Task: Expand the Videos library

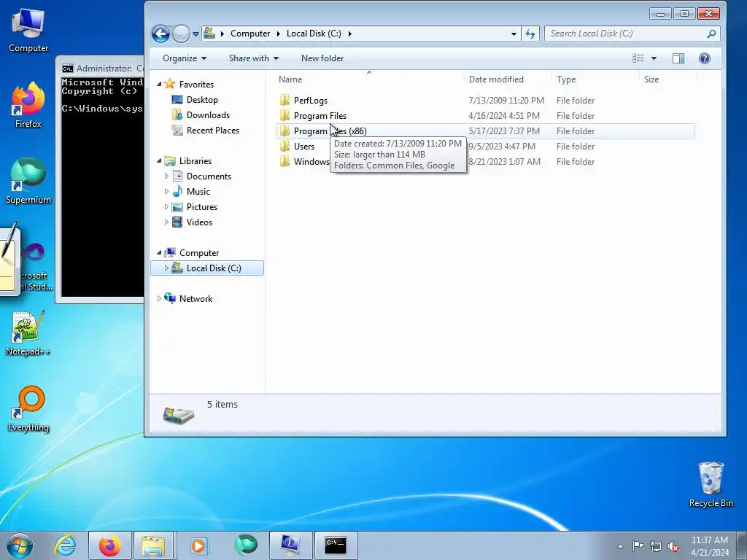Action: 166,222
